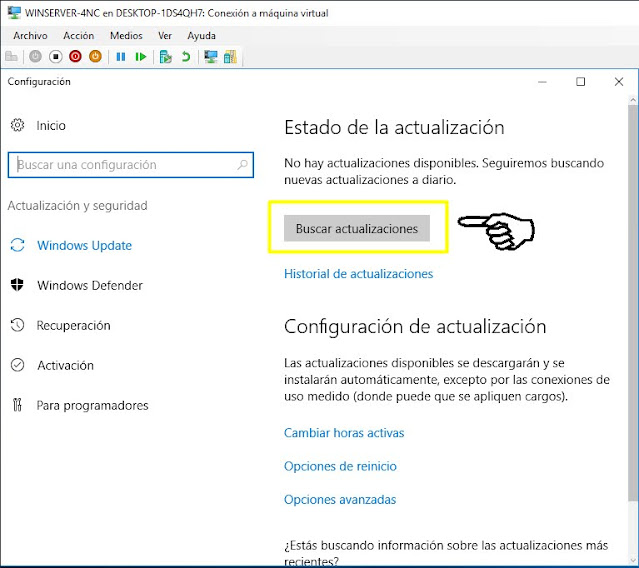The width and height of the screenshot is (639, 568).
Task: Reset the VM with green play icon
Action: tap(141, 57)
